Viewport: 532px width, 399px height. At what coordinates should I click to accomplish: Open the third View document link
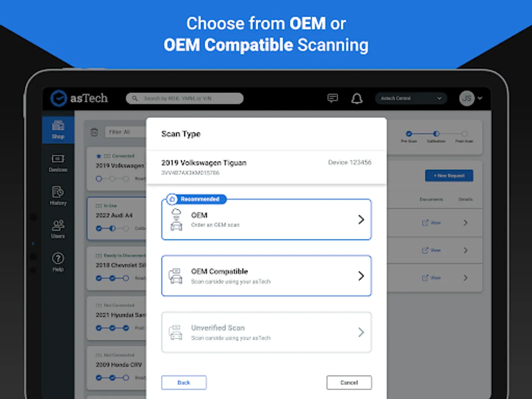click(x=431, y=278)
